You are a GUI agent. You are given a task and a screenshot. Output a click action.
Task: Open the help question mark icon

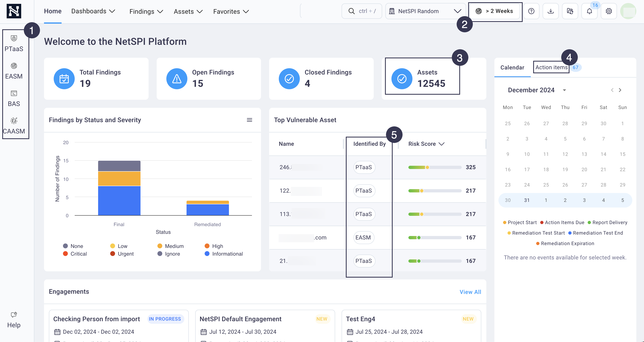point(531,11)
